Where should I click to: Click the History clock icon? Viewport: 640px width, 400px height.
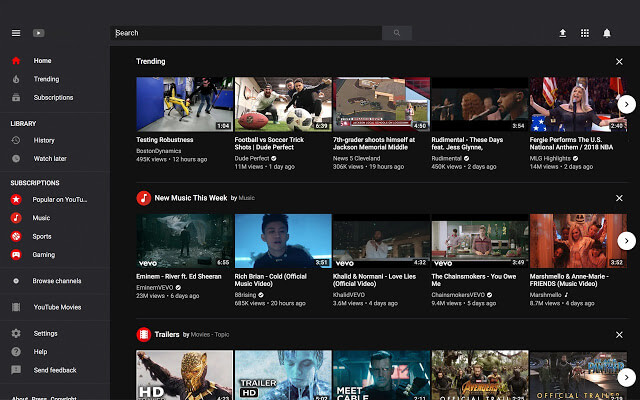[16, 140]
